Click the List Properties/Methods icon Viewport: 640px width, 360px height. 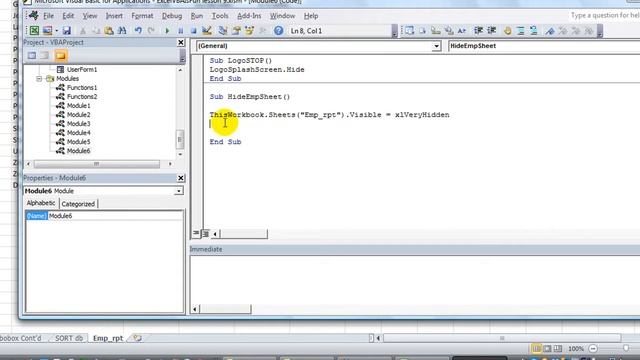(x=409, y=31)
